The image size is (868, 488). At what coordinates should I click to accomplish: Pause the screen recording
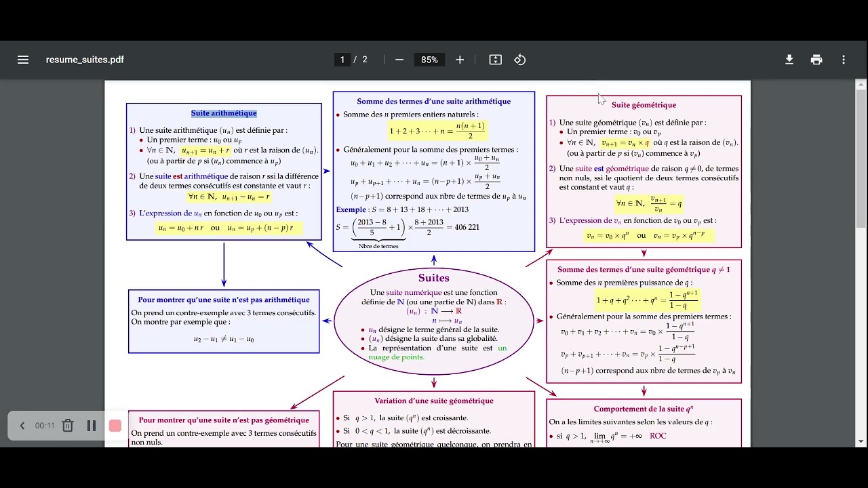coord(92,426)
